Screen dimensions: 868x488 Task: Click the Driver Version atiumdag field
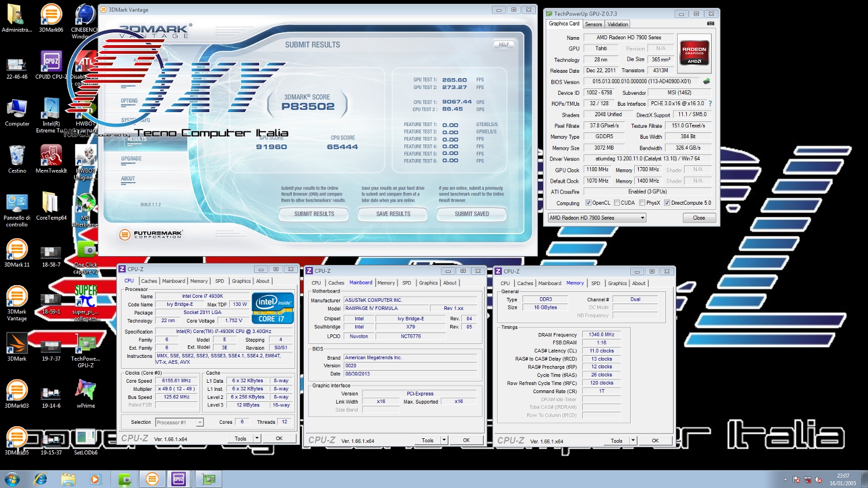pyautogui.click(x=648, y=158)
